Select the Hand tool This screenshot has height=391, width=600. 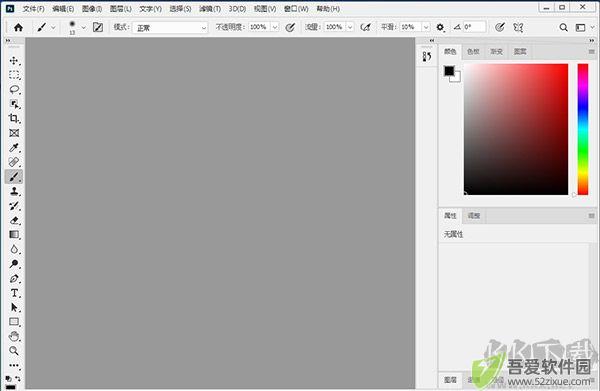[14, 336]
